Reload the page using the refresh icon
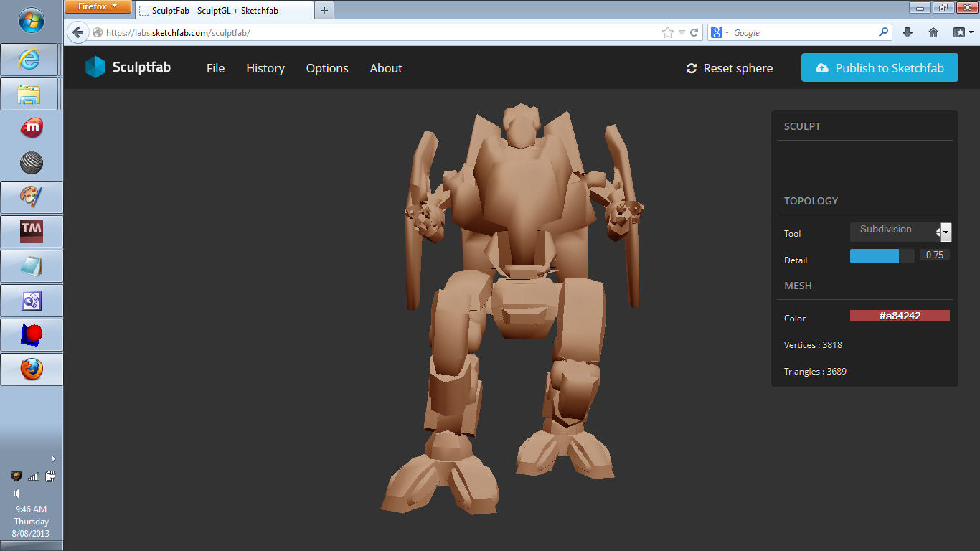 coord(694,32)
